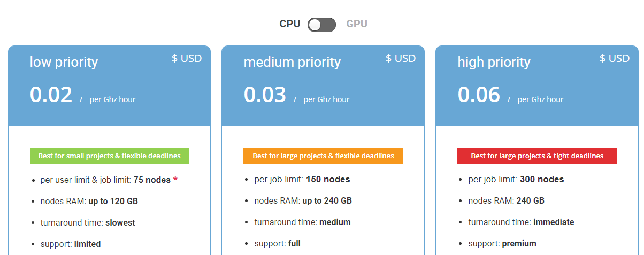Click $ USD on the high priority card
This screenshot has height=255, width=644.
click(x=615, y=59)
